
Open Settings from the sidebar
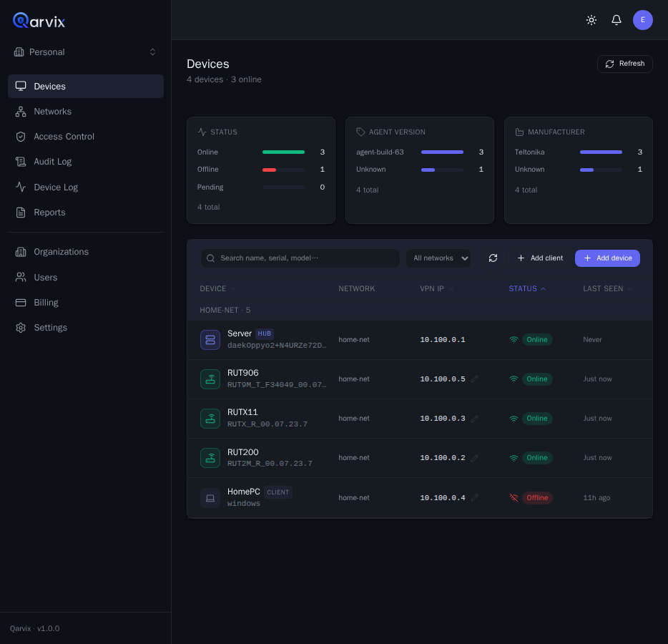[x=86, y=327]
